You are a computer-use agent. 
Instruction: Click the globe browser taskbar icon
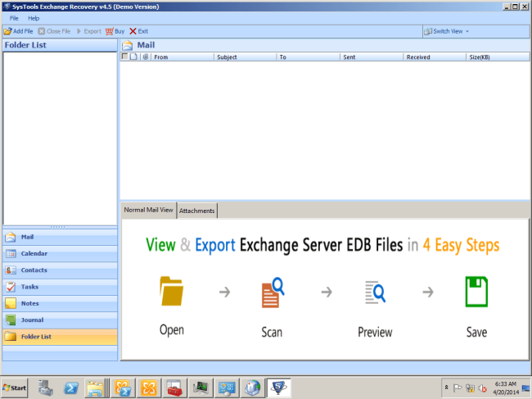252,388
